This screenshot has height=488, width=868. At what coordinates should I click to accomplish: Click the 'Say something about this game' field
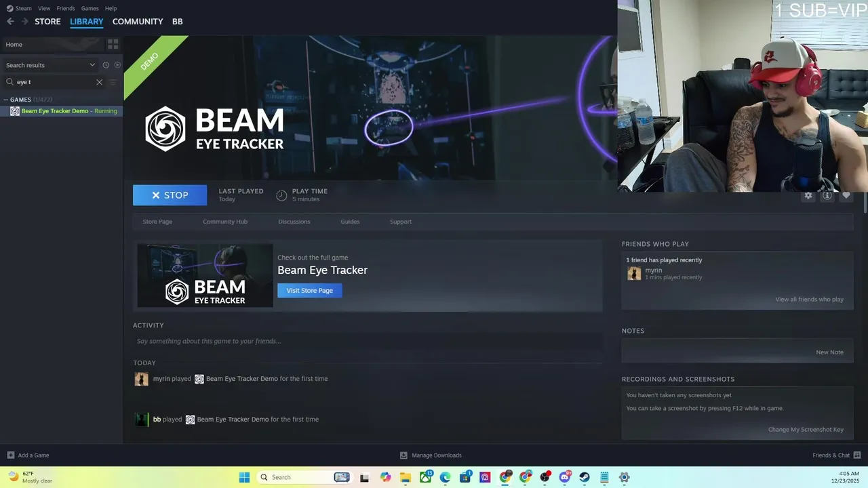(x=368, y=341)
